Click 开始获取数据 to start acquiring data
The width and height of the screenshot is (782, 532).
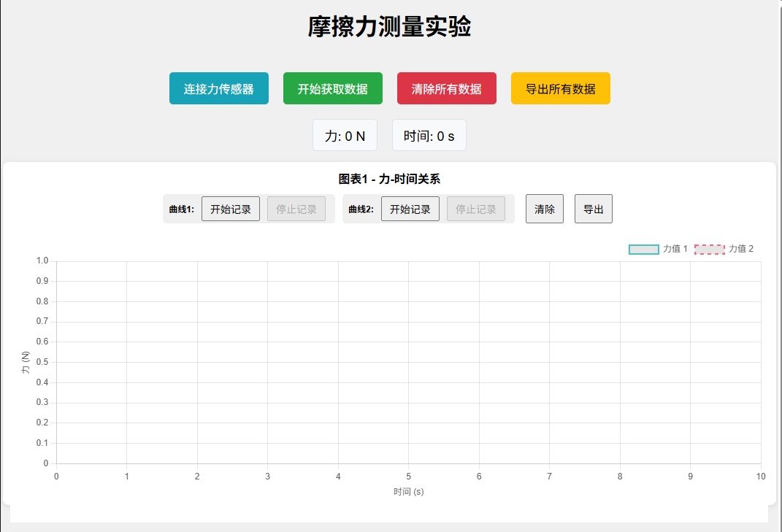point(332,88)
